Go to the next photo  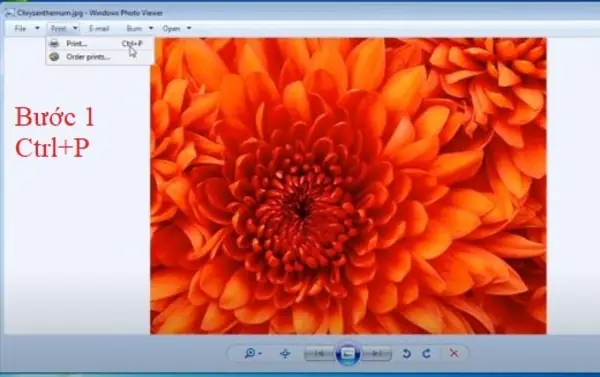[x=377, y=354]
